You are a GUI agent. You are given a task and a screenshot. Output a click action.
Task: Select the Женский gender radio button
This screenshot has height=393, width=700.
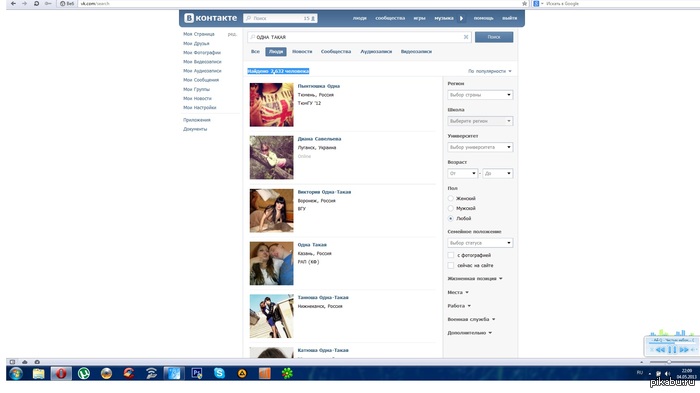(x=450, y=198)
